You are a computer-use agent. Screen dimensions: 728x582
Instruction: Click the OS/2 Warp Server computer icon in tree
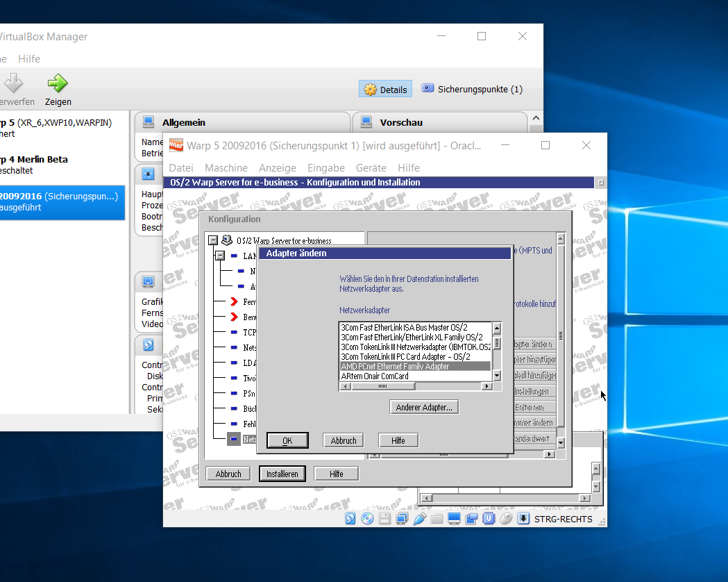pos(227,240)
